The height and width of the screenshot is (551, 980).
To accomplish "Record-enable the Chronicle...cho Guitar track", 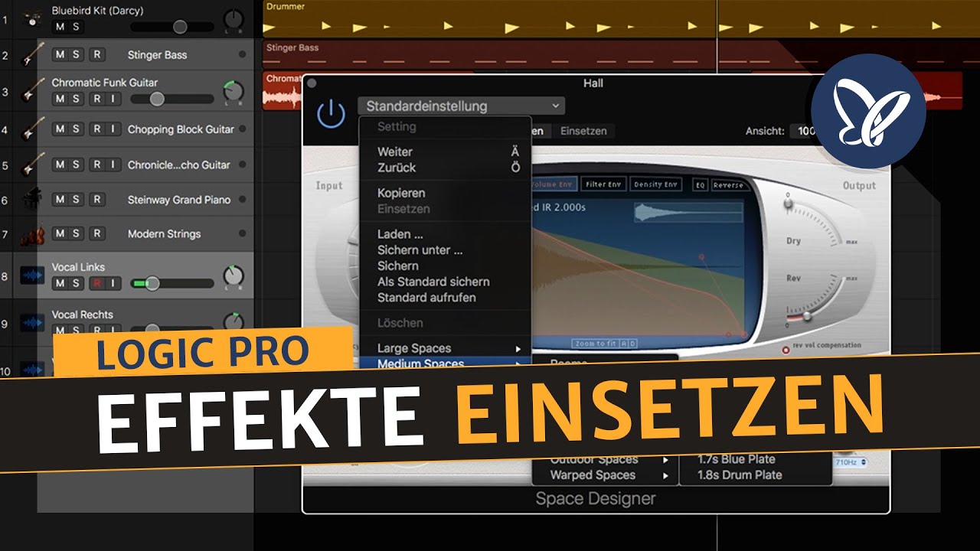I will click(96, 165).
